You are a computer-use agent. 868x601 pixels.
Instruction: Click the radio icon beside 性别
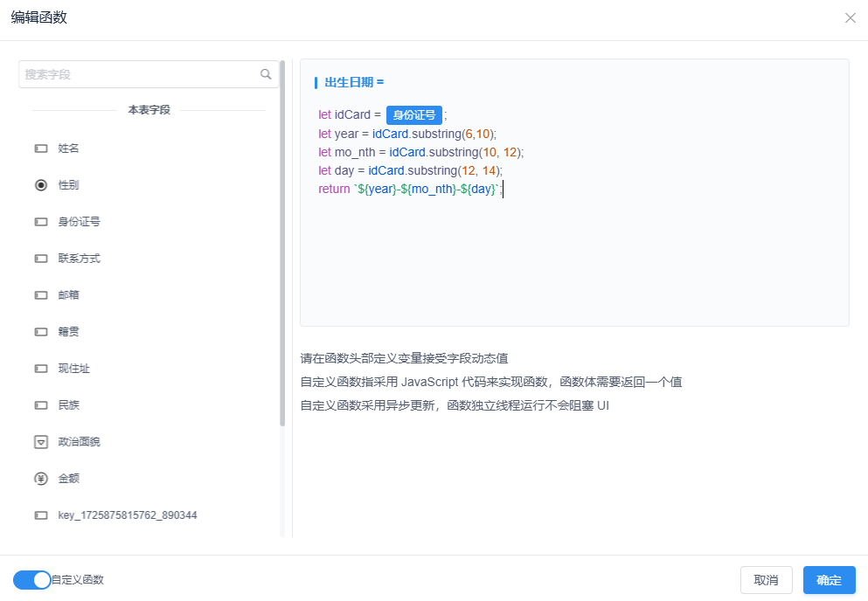coord(40,185)
